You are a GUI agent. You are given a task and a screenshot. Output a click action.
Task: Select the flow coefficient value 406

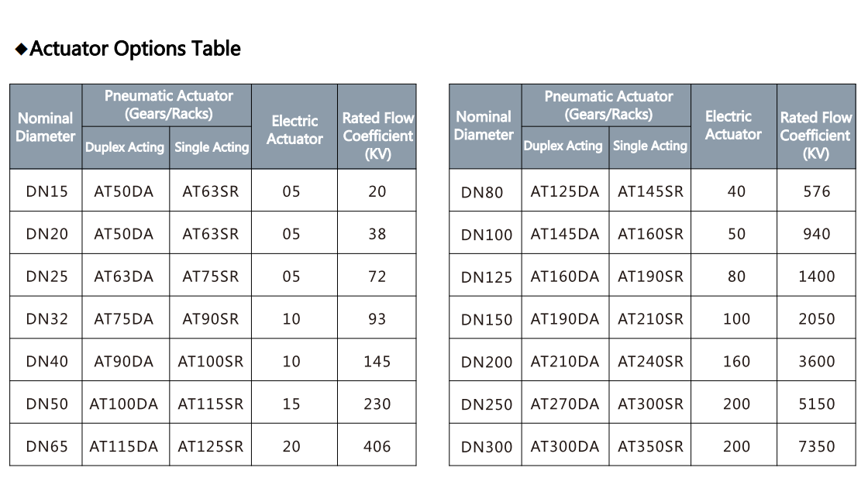click(377, 447)
